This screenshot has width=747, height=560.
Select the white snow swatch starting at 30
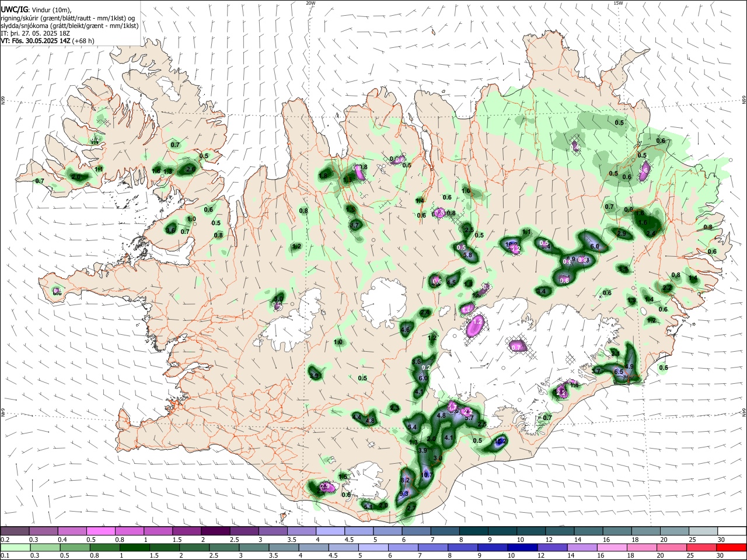[x=732, y=531]
